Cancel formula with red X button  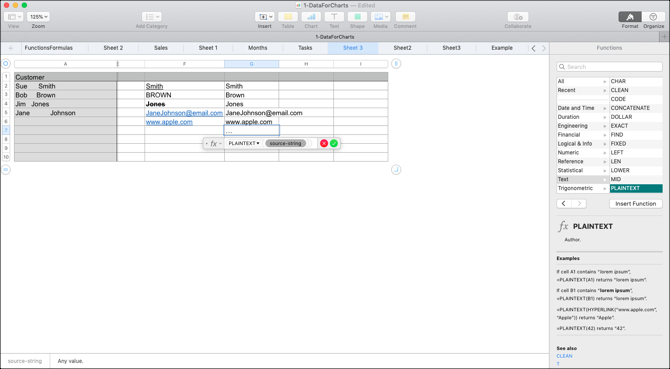[x=324, y=144]
